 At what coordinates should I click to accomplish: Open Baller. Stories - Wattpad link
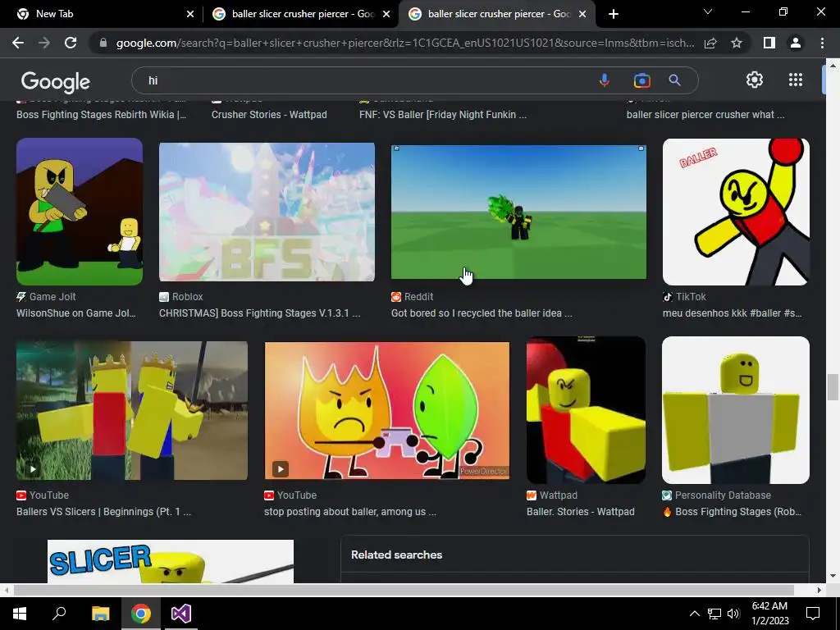(x=581, y=512)
